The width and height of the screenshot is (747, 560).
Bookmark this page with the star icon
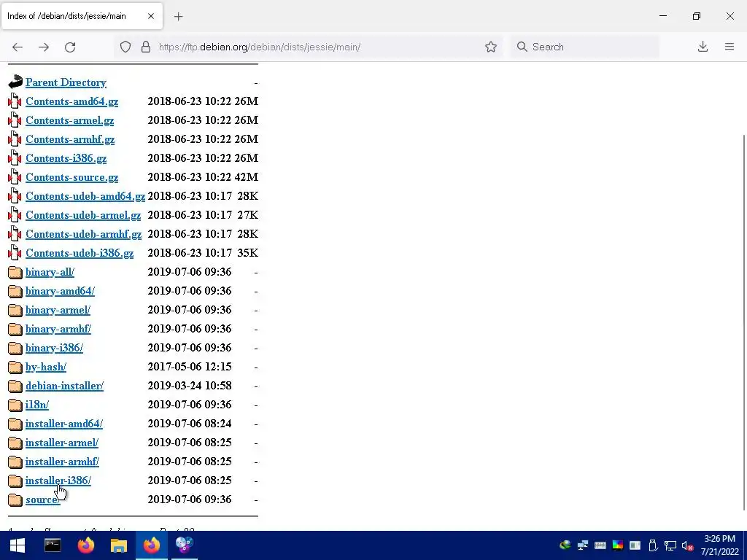491,47
